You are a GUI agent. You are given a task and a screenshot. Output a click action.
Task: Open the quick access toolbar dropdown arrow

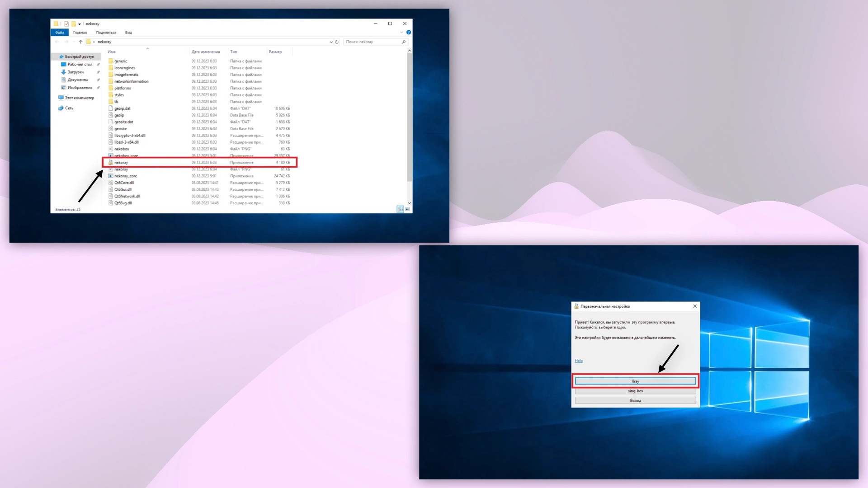(x=80, y=24)
